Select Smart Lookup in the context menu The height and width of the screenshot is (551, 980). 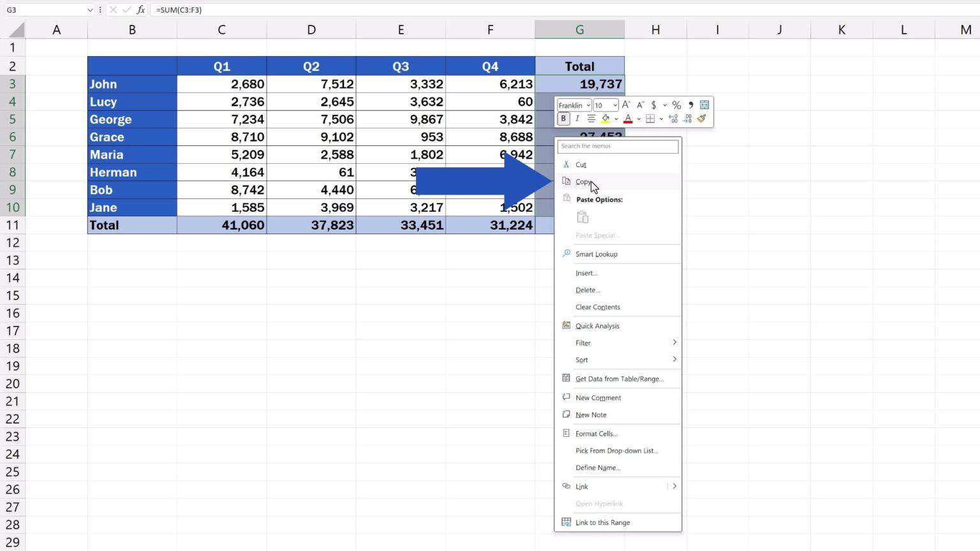click(x=596, y=254)
